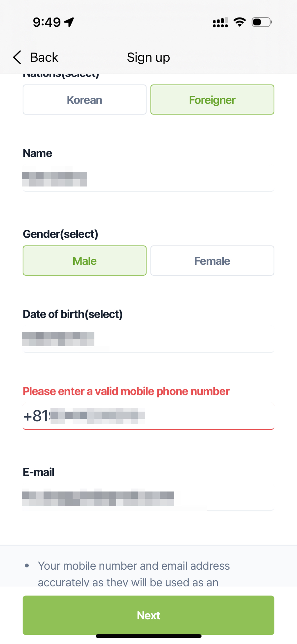Select Foreigner nationality option
The image size is (297, 644).
tap(212, 100)
